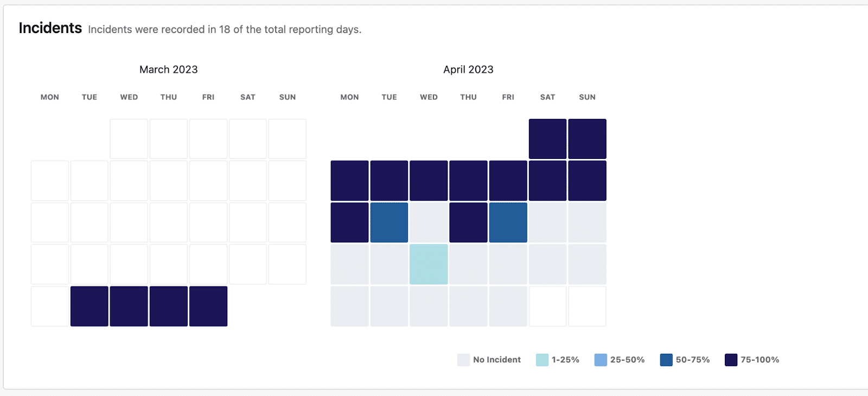868x396 pixels.
Task: Click the empty Wednesday March 1 cell
Action: [x=129, y=139]
